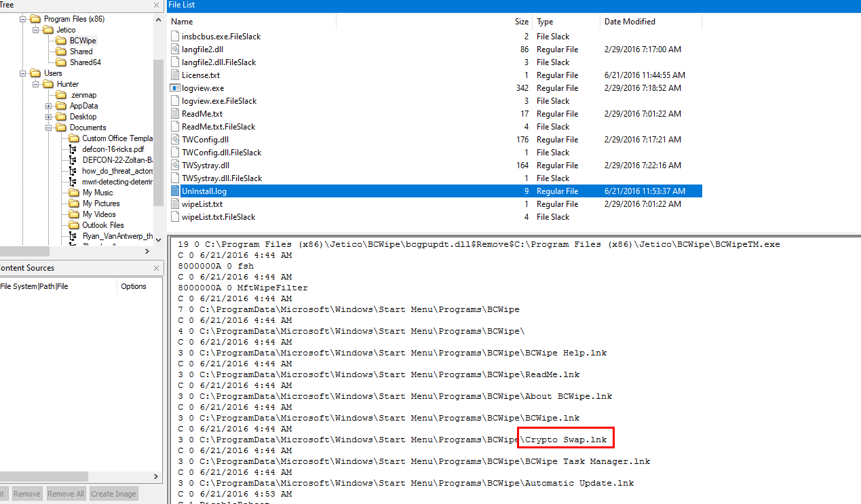Screen dimensions: 861x504
Task: Collapse the Program Files (x86) node
Action: tap(23, 19)
